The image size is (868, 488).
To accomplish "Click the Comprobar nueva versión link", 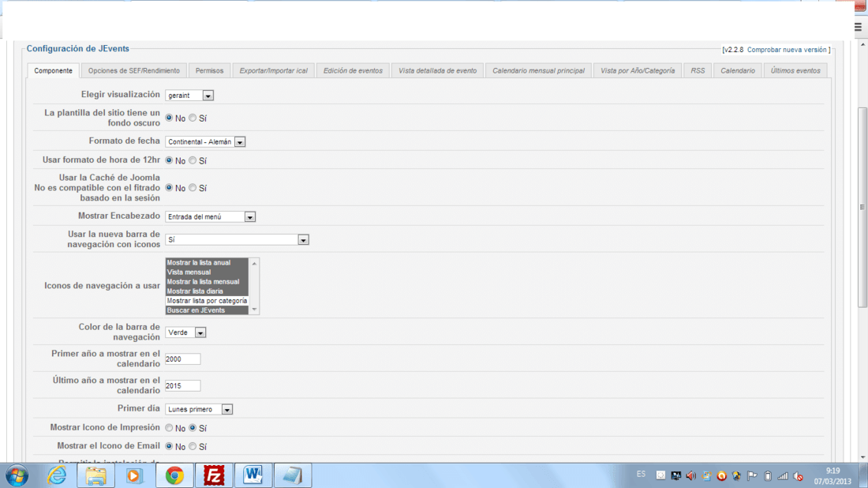I will coord(787,50).
